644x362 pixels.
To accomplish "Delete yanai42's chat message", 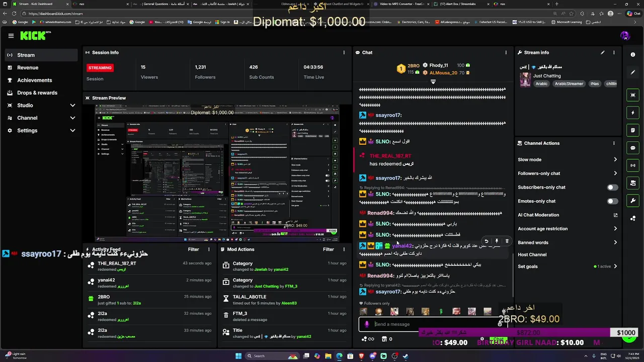I will click(507, 241).
